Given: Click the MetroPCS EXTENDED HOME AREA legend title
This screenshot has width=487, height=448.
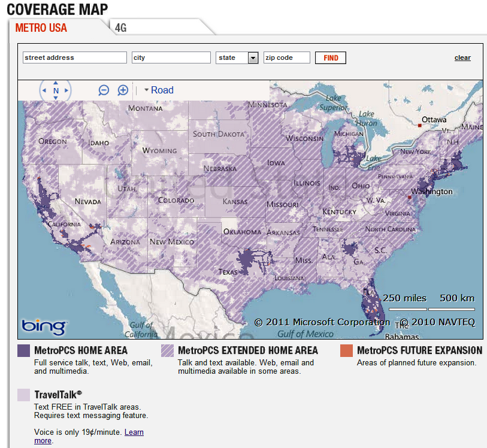Looking at the screenshot, I should (x=248, y=350).
